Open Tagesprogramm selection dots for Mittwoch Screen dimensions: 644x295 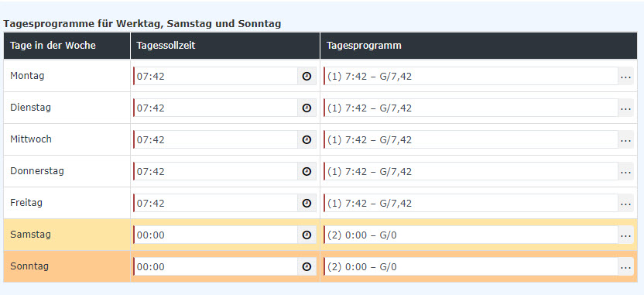(625, 139)
